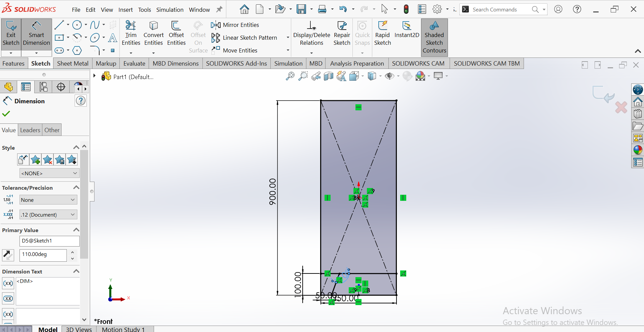Click the Convert Entities tool
The image size is (644, 332).
tap(153, 34)
